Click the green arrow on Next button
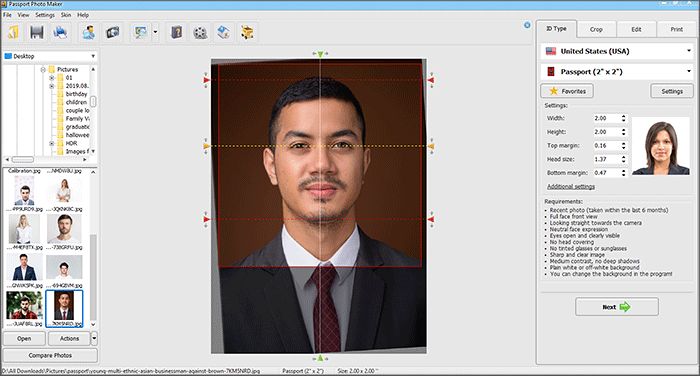This screenshot has height=376, width=700. click(x=625, y=307)
